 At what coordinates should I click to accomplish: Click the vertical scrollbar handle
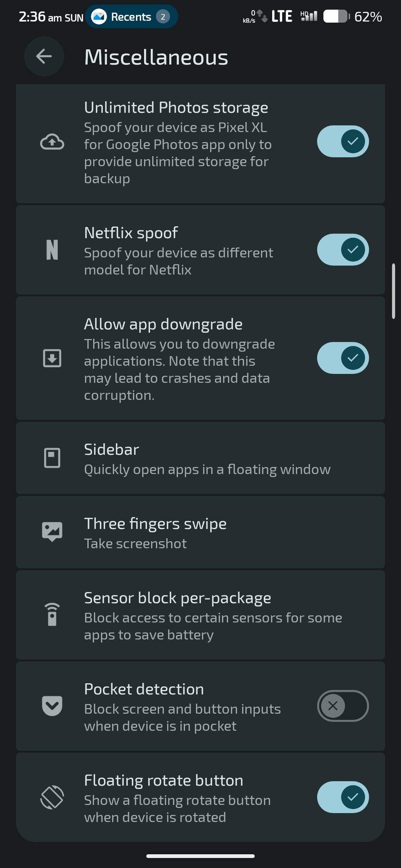pos(393,291)
